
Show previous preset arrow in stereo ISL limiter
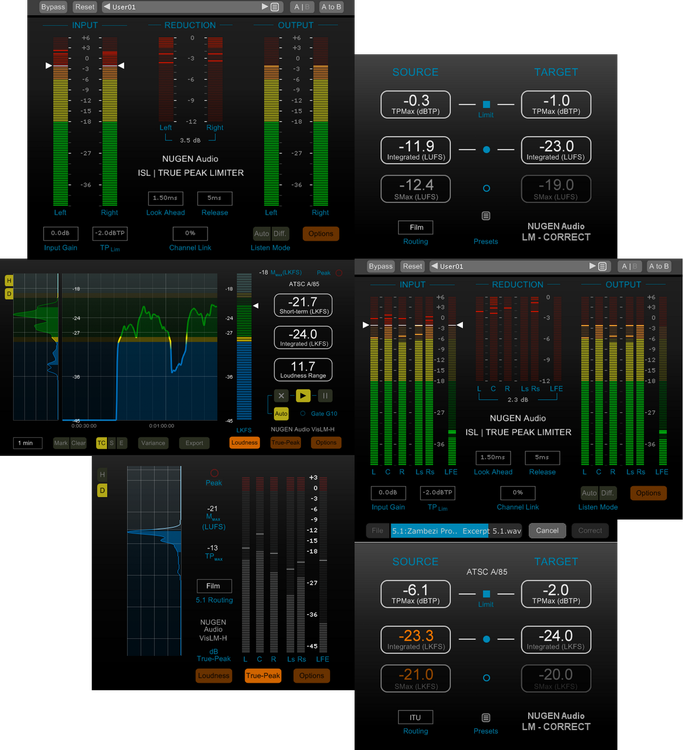pyautogui.click(x=107, y=7)
